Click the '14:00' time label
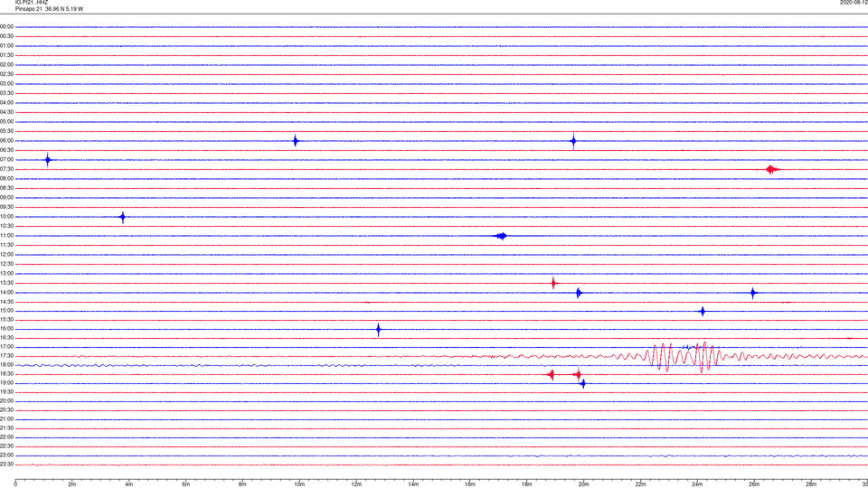 [6, 292]
